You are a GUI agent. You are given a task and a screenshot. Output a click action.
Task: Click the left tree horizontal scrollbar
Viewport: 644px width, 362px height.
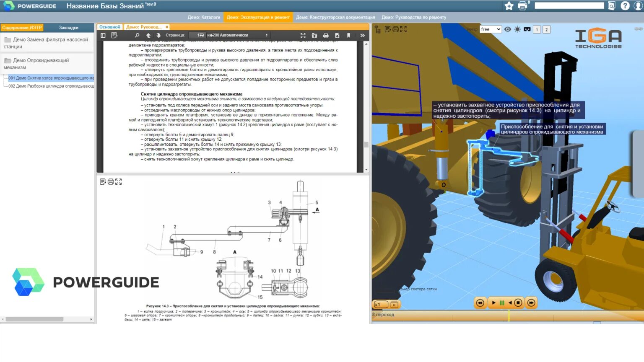tap(34, 319)
